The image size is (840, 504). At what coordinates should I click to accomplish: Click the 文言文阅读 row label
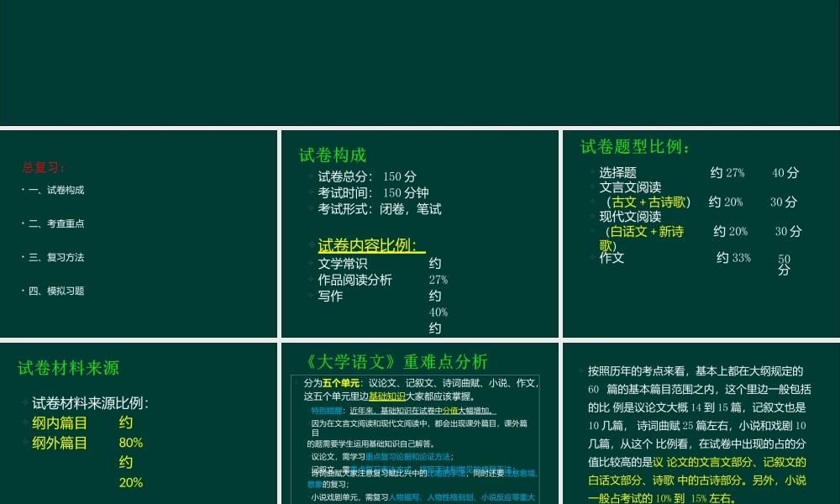click(630, 187)
